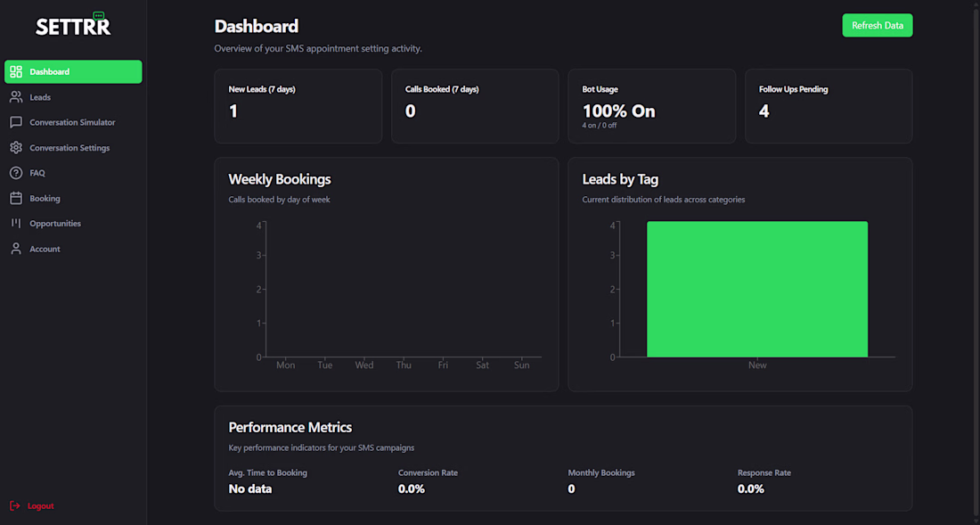Click the green New bar in chart
The image size is (980, 525).
(x=756, y=289)
